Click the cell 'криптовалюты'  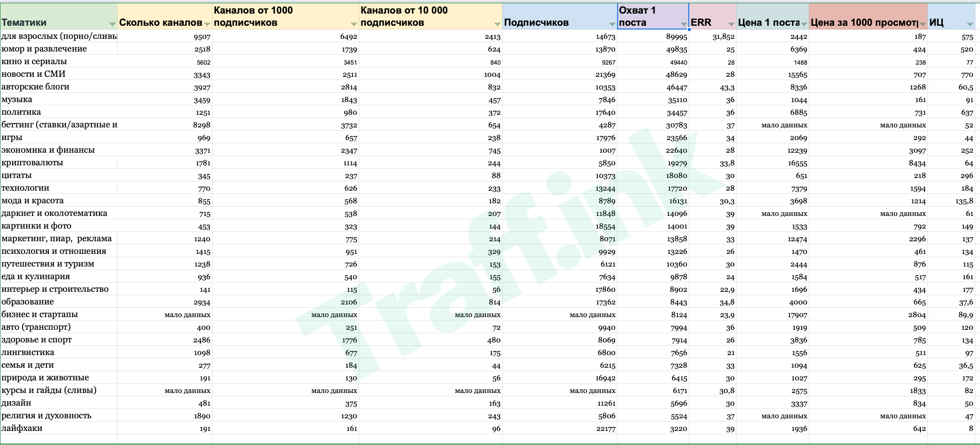pyautogui.click(x=59, y=163)
